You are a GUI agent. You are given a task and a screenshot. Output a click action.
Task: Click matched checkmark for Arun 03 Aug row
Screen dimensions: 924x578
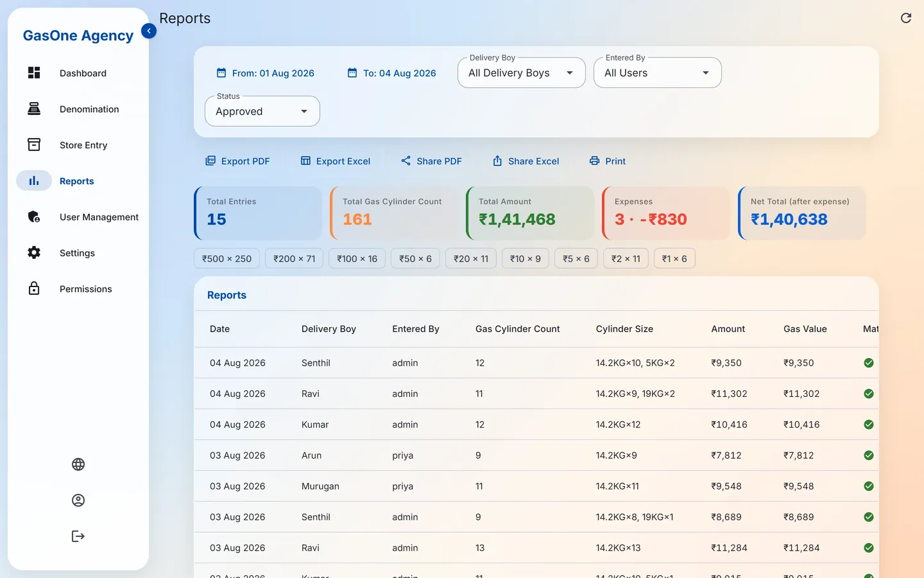(869, 455)
